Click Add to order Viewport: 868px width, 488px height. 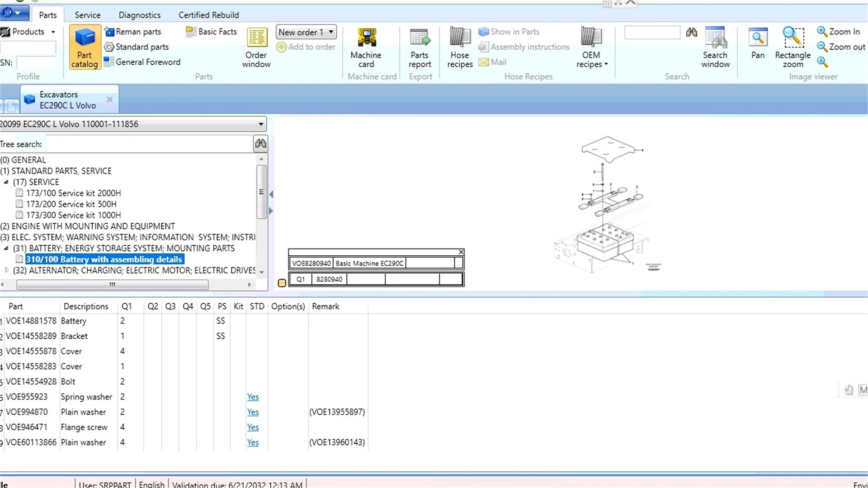(x=306, y=47)
